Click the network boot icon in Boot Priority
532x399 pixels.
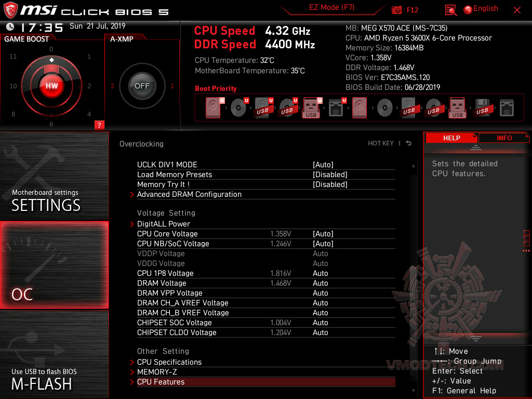click(335, 108)
